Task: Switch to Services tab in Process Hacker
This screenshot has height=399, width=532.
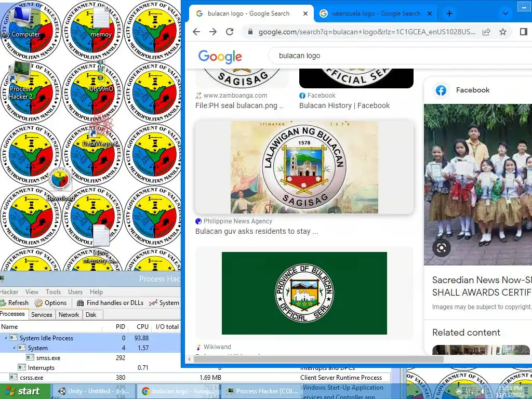Action: (42, 314)
